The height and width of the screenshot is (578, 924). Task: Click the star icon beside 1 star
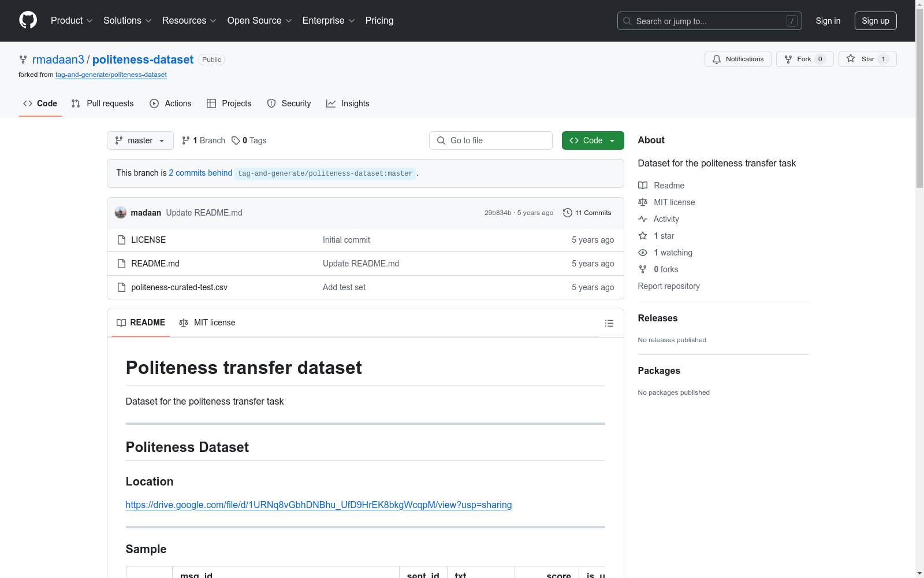tap(643, 236)
